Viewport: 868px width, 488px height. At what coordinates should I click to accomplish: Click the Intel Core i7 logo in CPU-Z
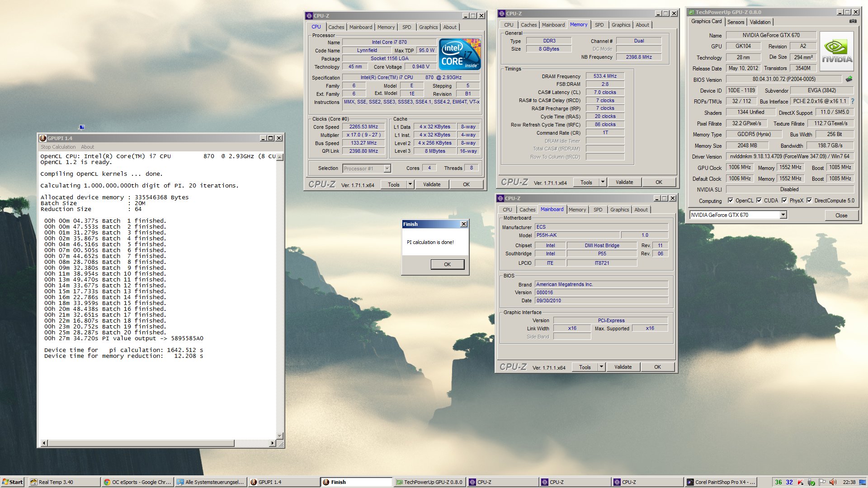[x=460, y=54]
